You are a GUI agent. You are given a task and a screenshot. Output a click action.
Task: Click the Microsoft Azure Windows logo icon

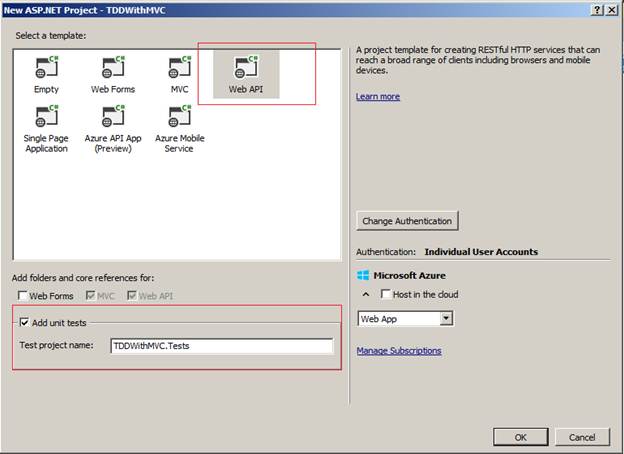(x=363, y=275)
